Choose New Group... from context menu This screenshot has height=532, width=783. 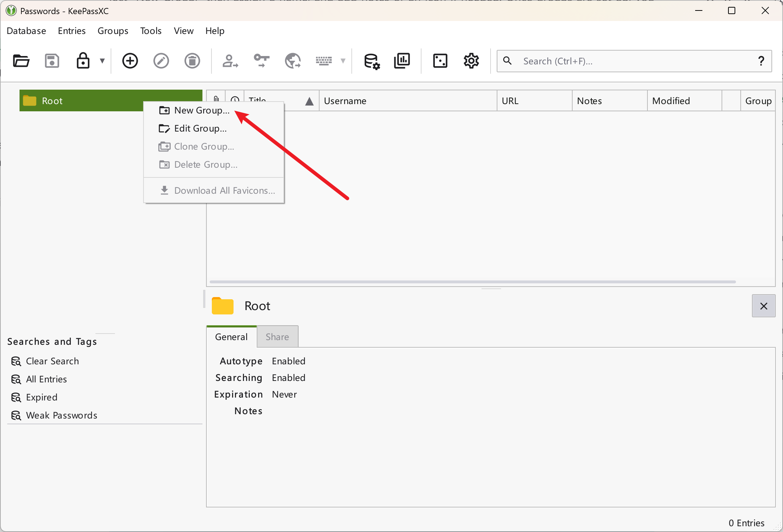[214, 111]
